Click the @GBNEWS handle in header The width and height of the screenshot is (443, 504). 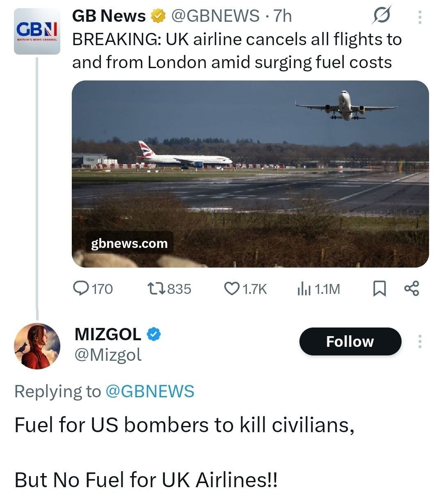point(215,16)
